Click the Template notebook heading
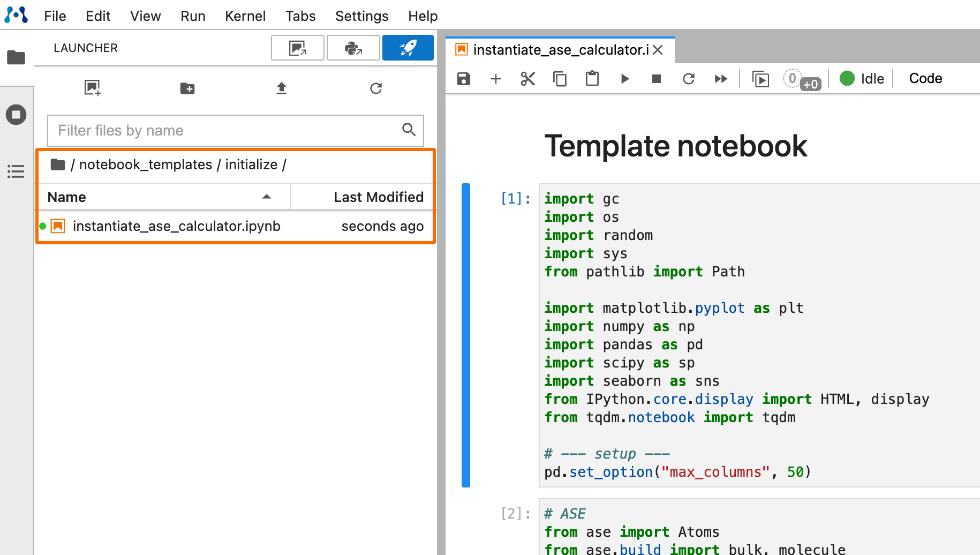 (675, 146)
